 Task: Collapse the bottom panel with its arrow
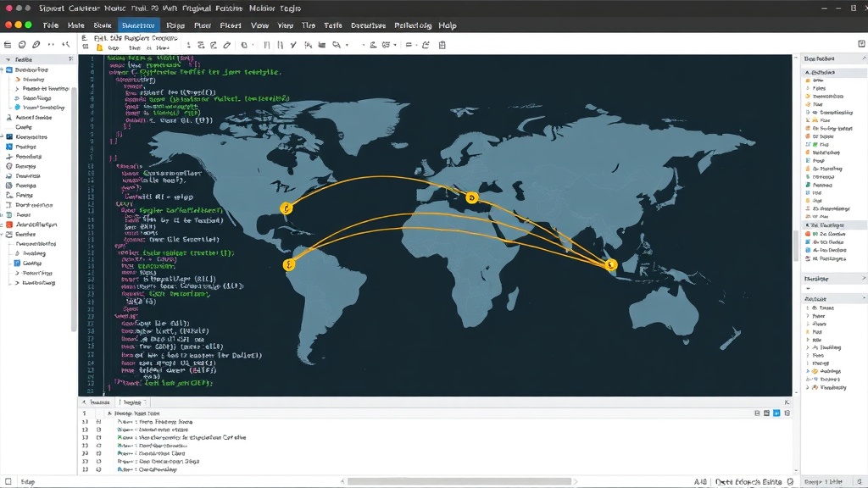point(84,402)
